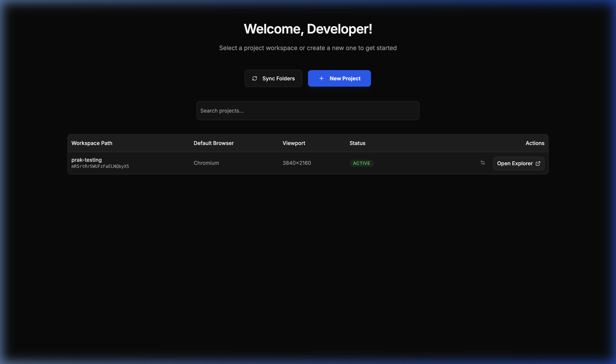
Task: Click the Welcome, Developer! heading
Action: pos(308,29)
